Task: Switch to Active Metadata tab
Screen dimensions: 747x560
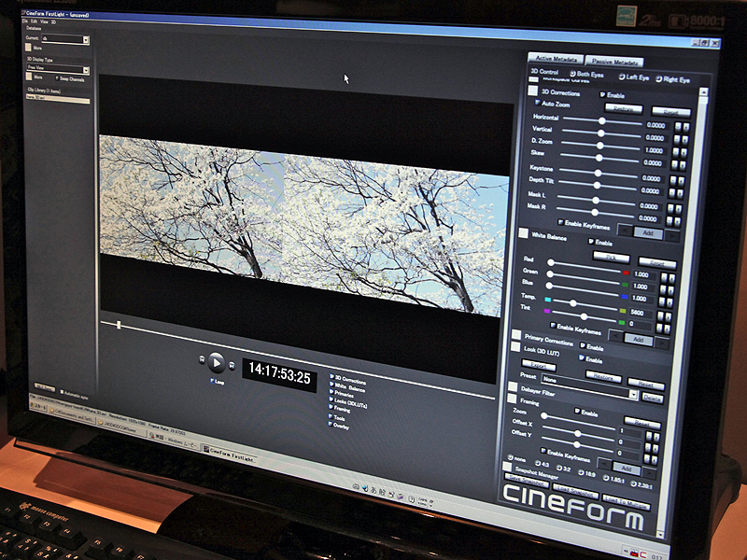Action: tap(556, 59)
